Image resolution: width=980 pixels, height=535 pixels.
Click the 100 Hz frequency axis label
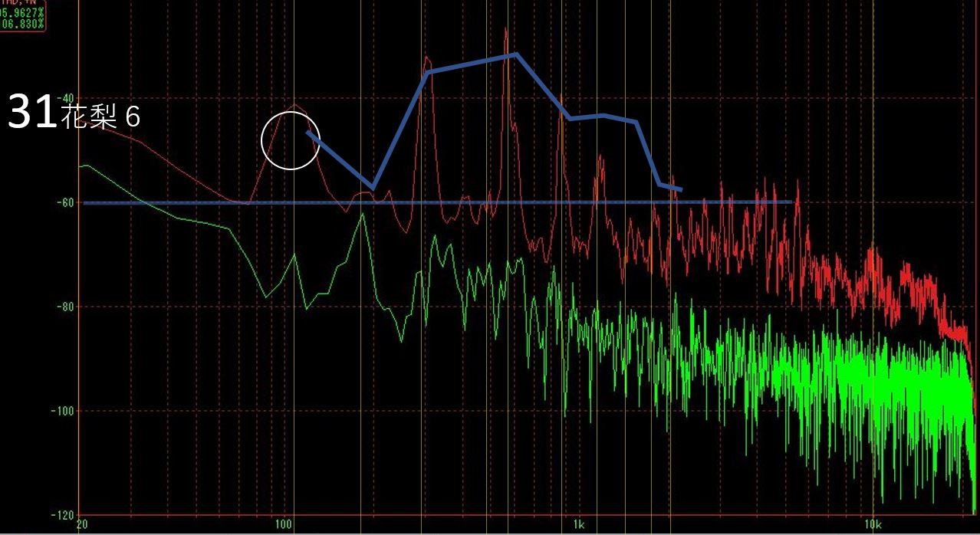pos(284,526)
